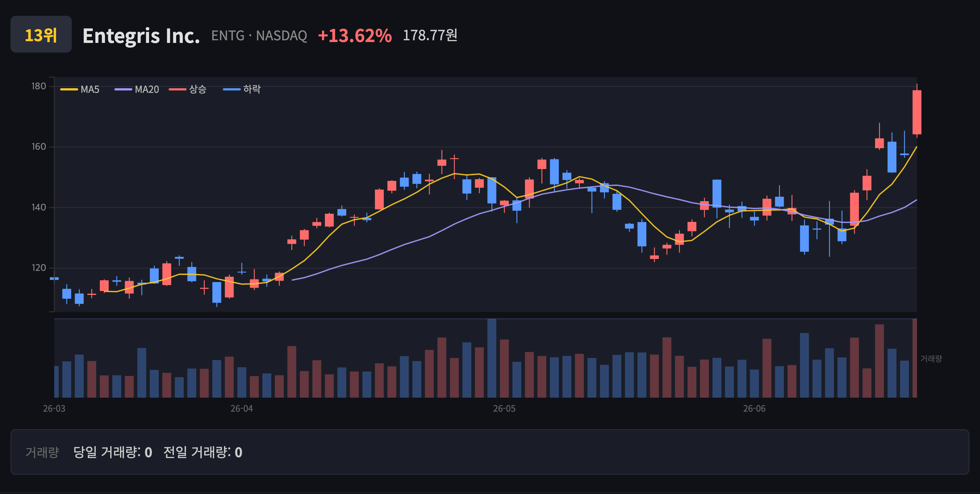
Task: Click the 26-04 date axis label
Action: coord(242,409)
